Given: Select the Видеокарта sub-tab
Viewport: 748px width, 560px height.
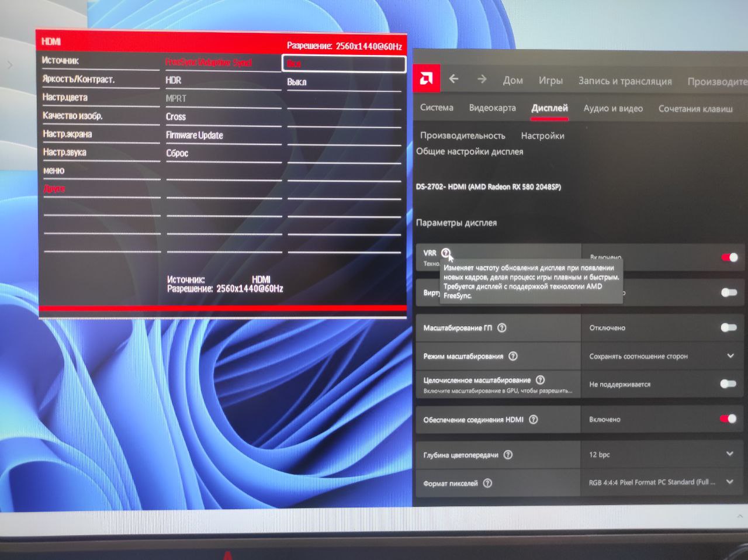Looking at the screenshot, I should [493, 108].
